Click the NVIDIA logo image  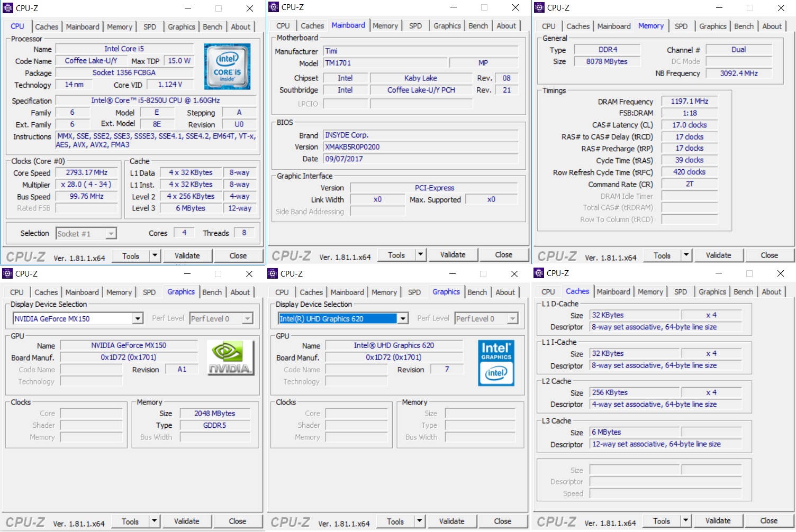pyautogui.click(x=230, y=358)
